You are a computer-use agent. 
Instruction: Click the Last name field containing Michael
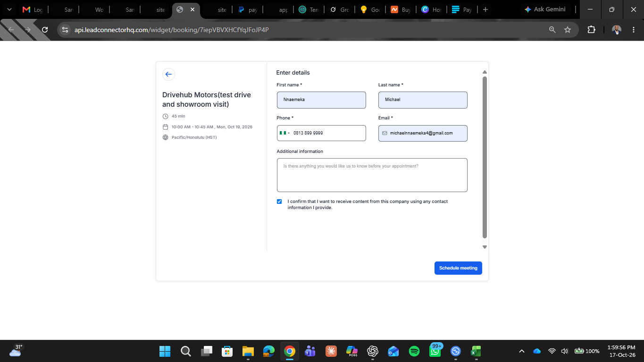(423, 100)
